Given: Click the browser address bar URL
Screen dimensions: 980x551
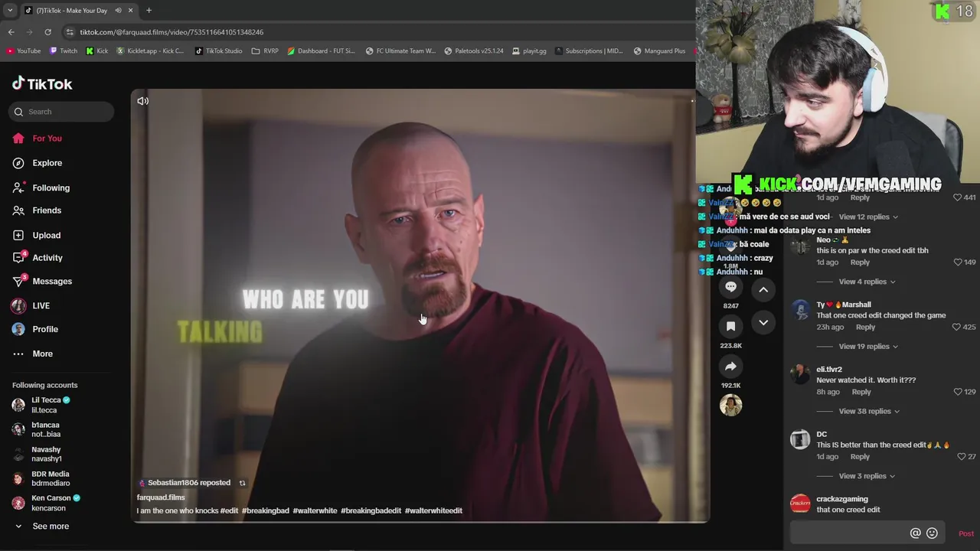Looking at the screenshot, I should tap(171, 32).
